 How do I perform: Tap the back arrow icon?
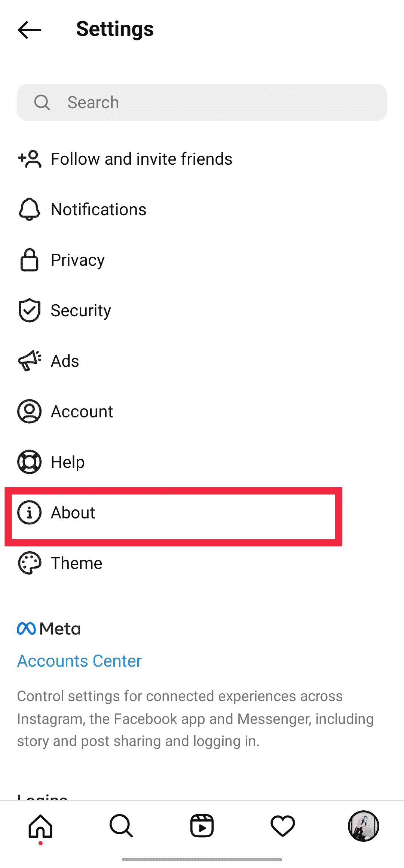30,30
